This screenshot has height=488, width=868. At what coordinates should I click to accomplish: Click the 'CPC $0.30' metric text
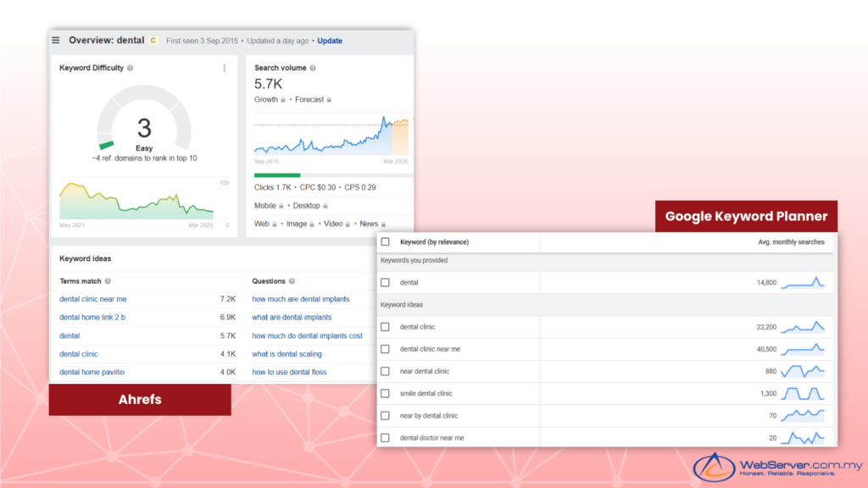click(x=318, y=187)
